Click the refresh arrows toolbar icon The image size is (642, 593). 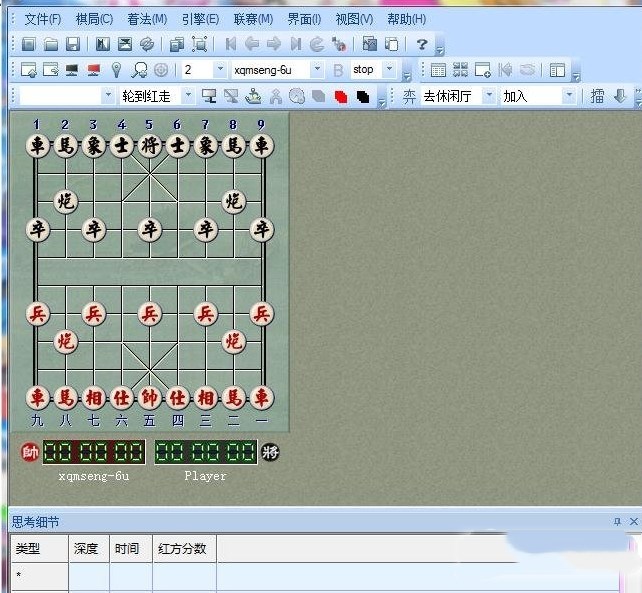[147, 44]
